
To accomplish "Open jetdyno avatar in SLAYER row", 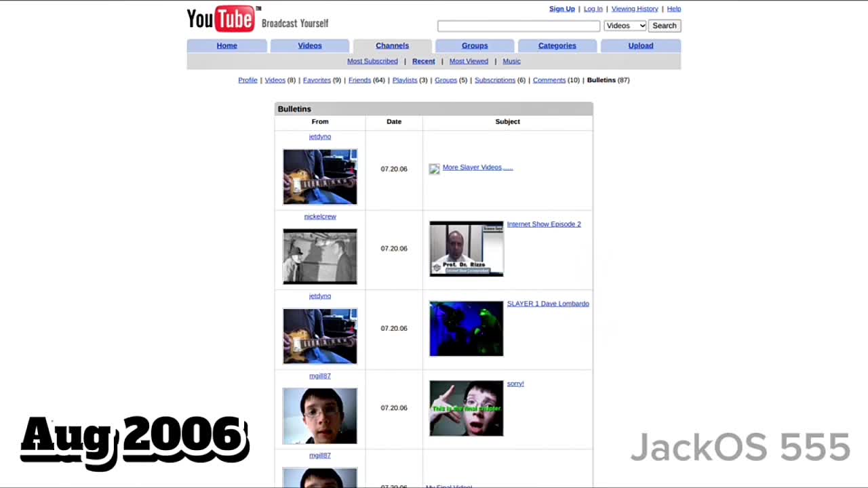I will (320, 336).
